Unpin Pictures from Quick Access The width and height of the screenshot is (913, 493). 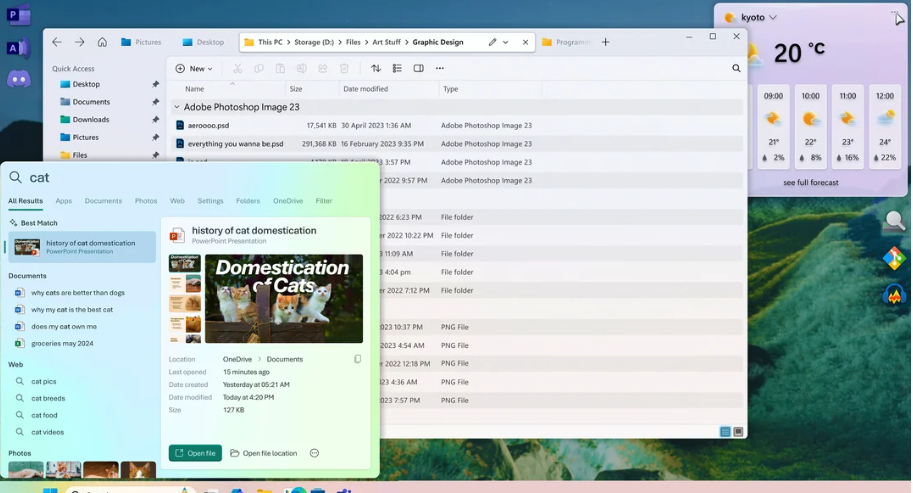coord(155,137)
